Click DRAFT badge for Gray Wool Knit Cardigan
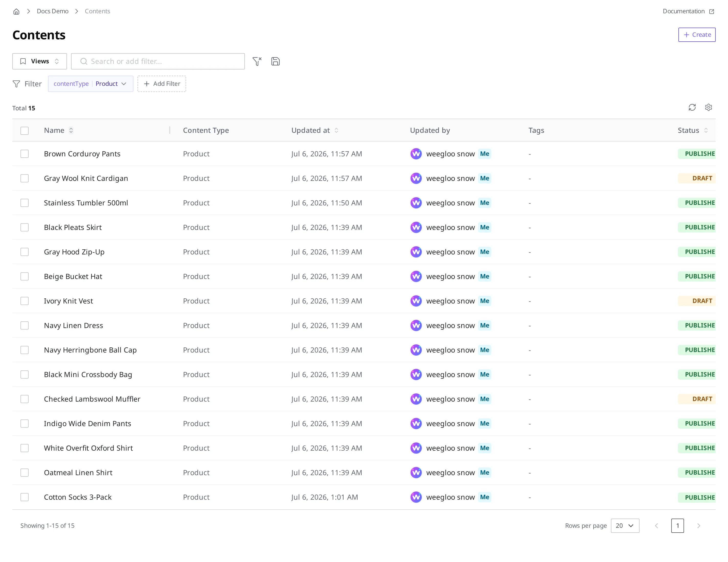 tap(697, 178)
